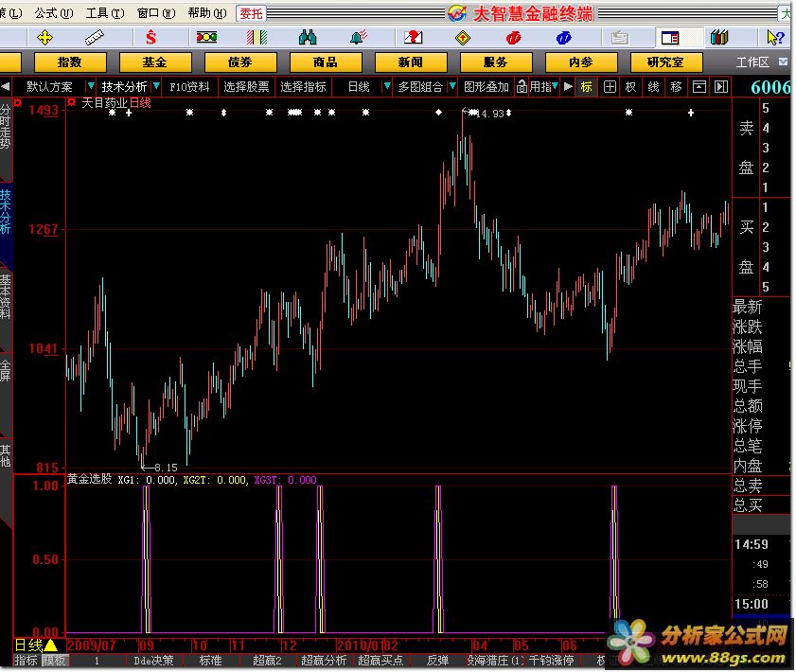Click the 委托 trade button
This screenshot has height=672, width=796.
click(251, 13)
